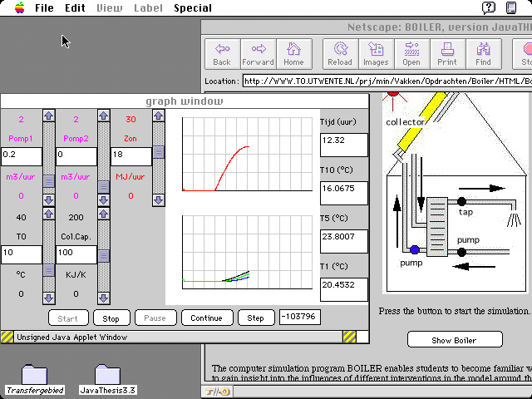
Task: Click the upper red curve graph
Action: (x=247, y=154)
